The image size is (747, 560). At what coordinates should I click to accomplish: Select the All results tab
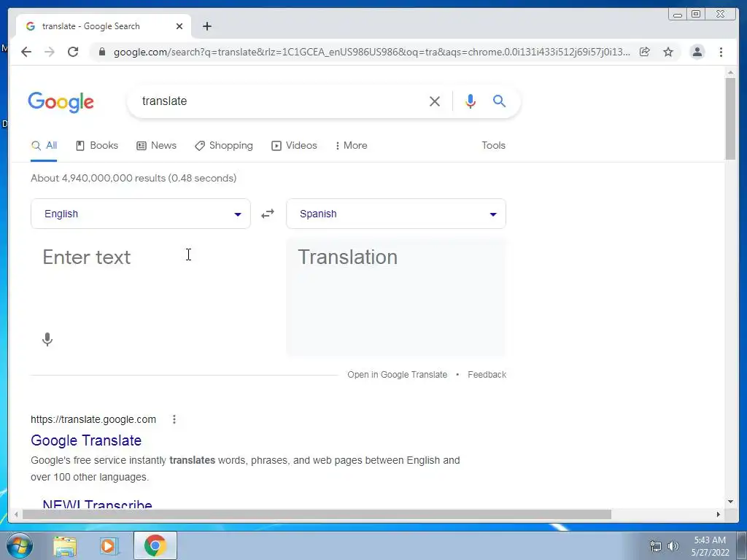(x=44, y=145)
